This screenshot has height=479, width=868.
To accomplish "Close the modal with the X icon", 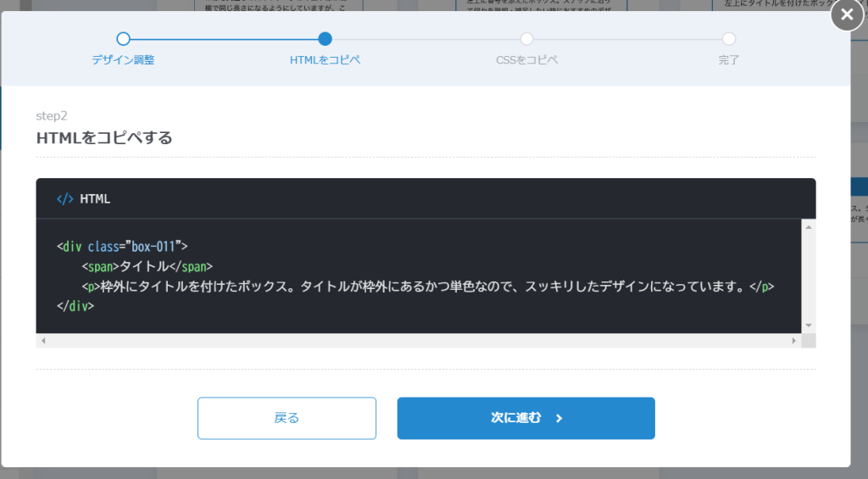I will click(x=847, y=16).
